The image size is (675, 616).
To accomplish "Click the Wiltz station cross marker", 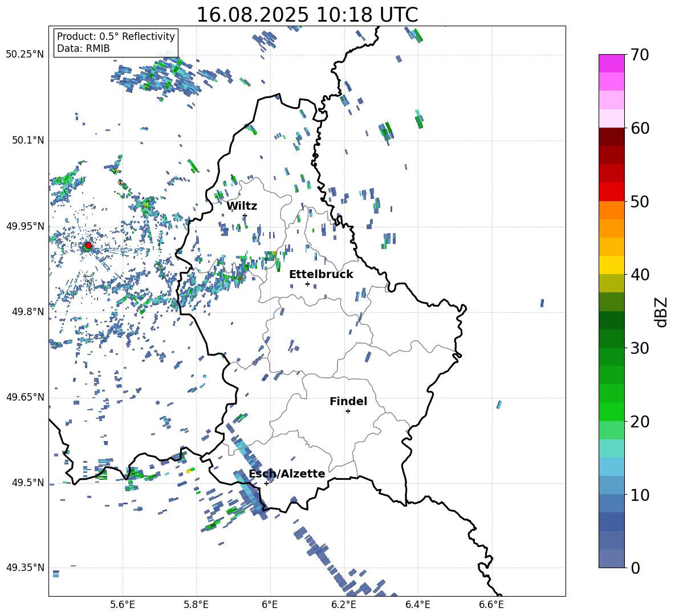I will (245, 215).
